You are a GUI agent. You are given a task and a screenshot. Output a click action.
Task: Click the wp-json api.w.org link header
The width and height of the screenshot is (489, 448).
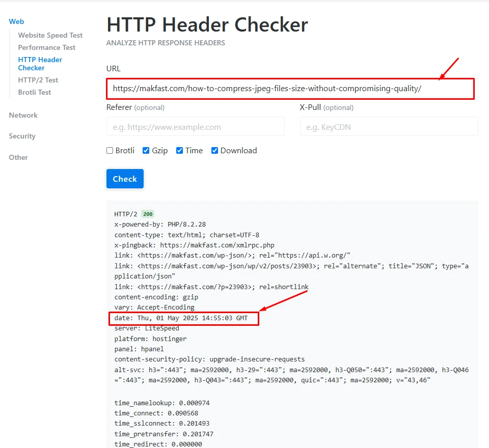(232, 256)
